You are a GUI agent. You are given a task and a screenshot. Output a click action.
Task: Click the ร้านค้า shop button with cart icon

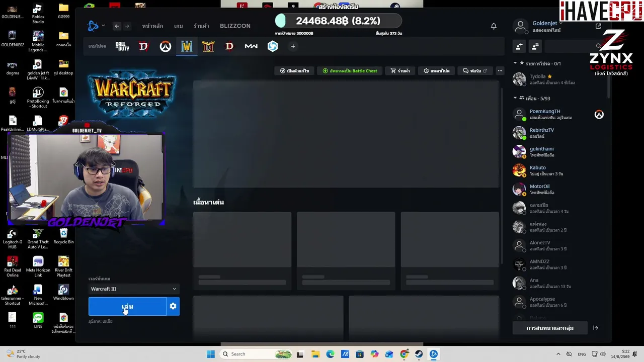tap(400, 71)
